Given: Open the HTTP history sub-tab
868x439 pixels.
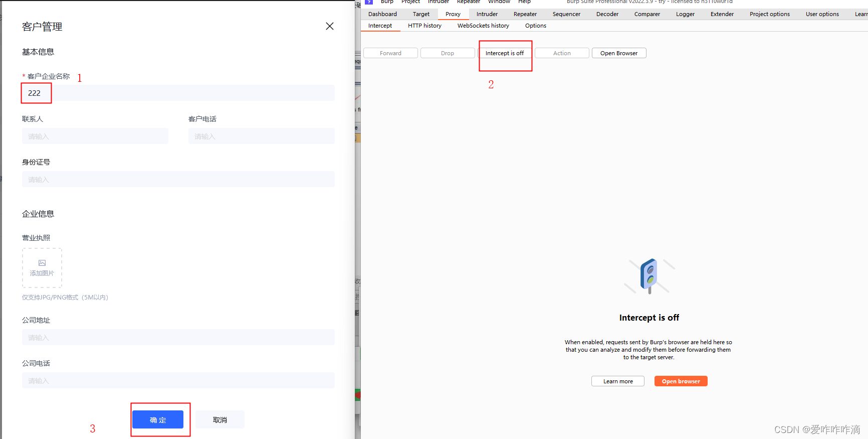Looking at the screenshot, I should [424, 26].
